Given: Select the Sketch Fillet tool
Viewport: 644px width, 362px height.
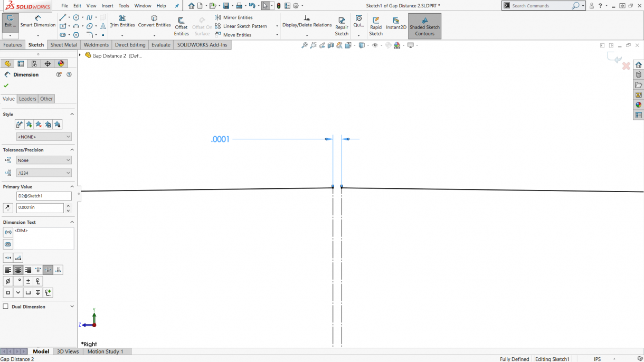Looking at the screenshot, I should coord(89,35).
